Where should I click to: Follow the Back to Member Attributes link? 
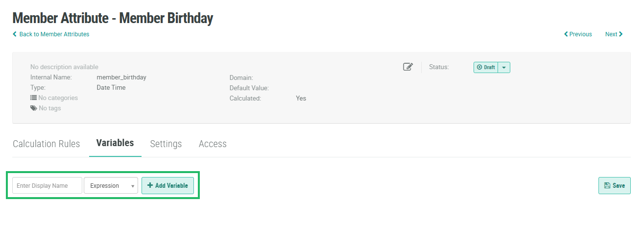coord(54,34)
